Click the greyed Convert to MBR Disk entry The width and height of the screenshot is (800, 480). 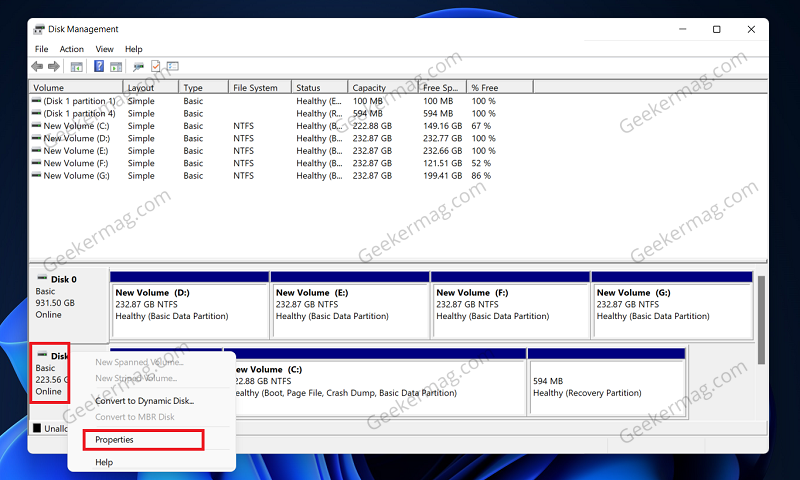point(135,417)
